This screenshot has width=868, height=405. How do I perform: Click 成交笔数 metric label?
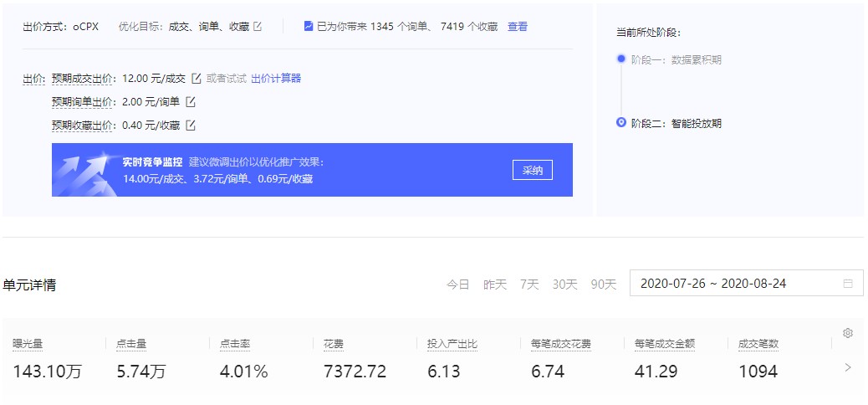[758, 344]
